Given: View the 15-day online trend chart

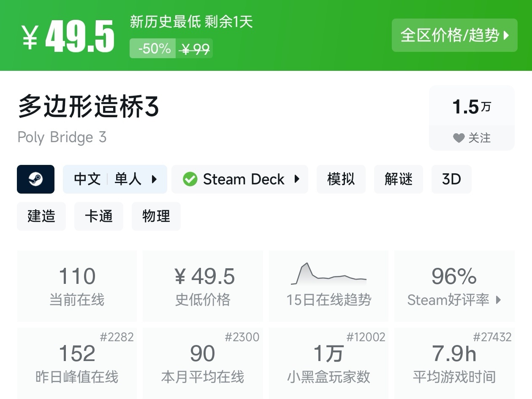Looking at the screenshot, I should pos(328,274).
